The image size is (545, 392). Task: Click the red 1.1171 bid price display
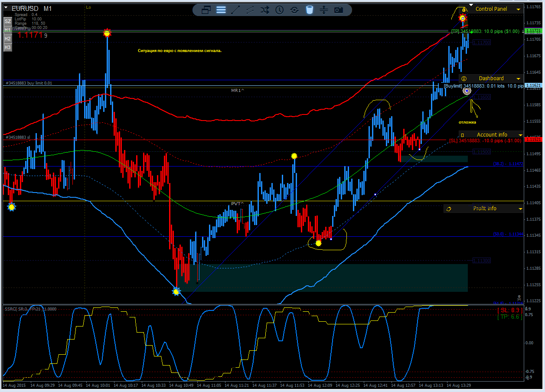tap(30, 35)
